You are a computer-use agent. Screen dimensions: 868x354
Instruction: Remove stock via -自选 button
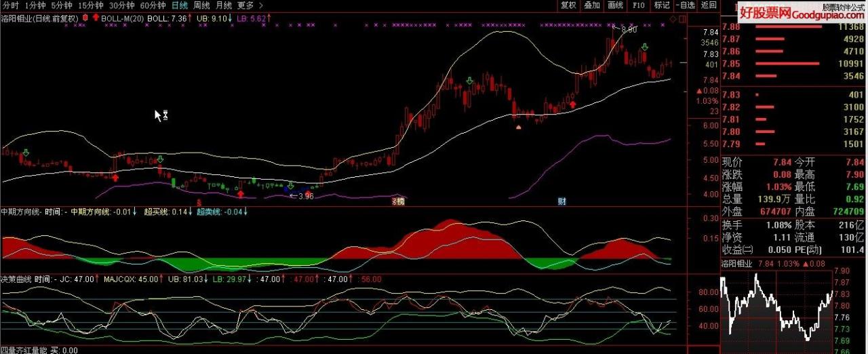point(685,5)
